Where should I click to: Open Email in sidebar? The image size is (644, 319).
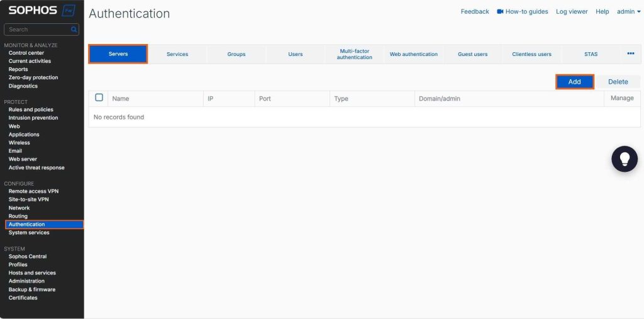point(15,151)
